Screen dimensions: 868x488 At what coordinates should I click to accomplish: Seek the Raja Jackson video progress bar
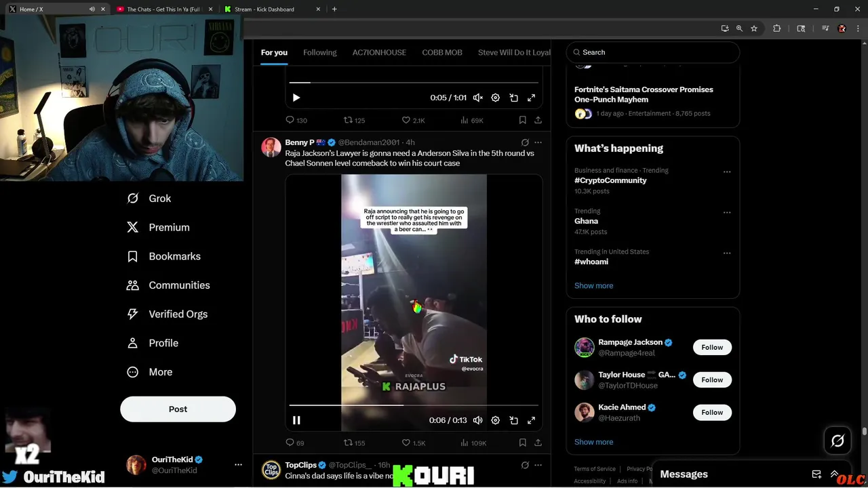pos(414,405)
